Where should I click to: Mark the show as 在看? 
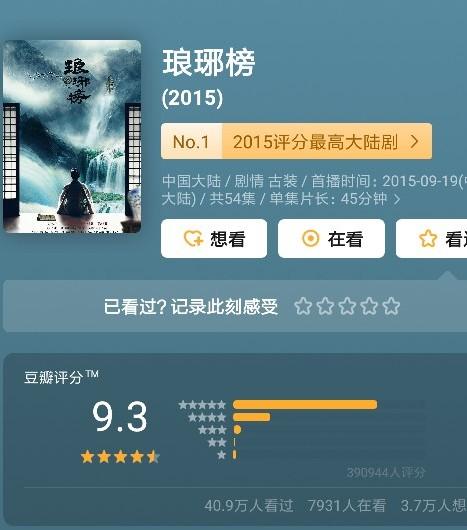[331, 239]
